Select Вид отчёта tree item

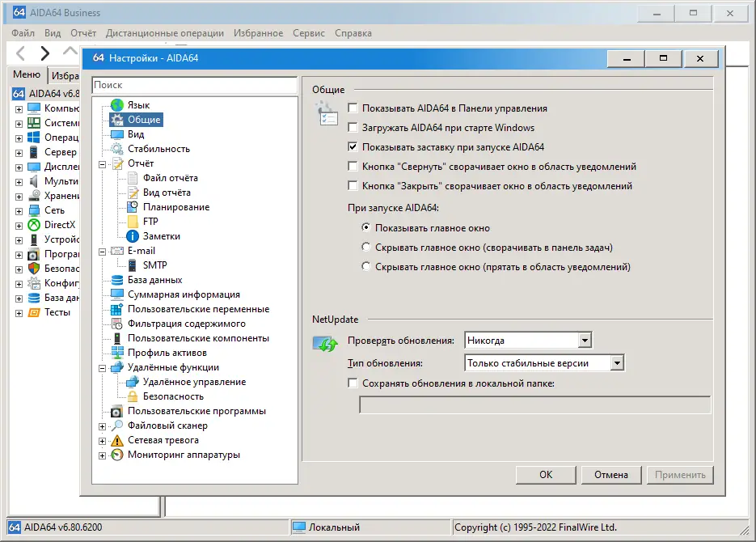[x=167, y=193]
